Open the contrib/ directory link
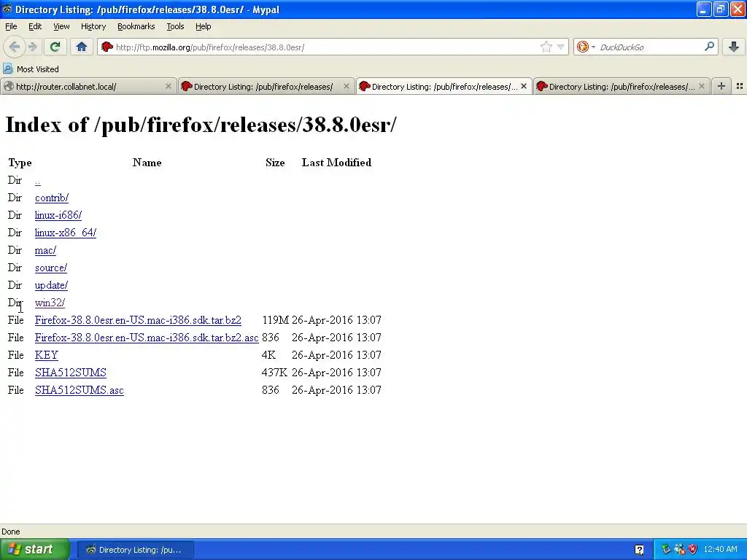The image size is (747, 560). (52, 198)
